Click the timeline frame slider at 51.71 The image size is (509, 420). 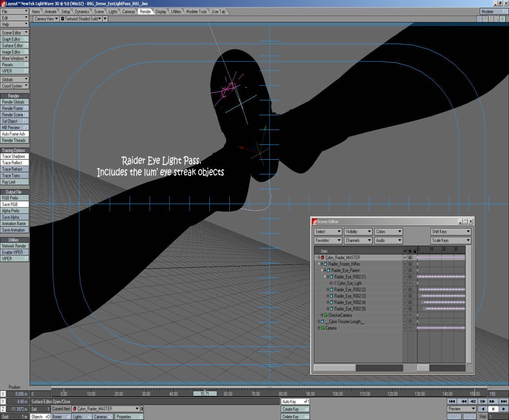pos(205,394)
